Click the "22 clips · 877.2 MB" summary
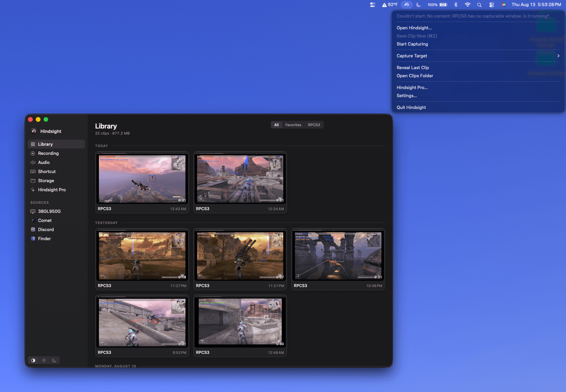Screen dimensions: 566x392 point(112,134)
